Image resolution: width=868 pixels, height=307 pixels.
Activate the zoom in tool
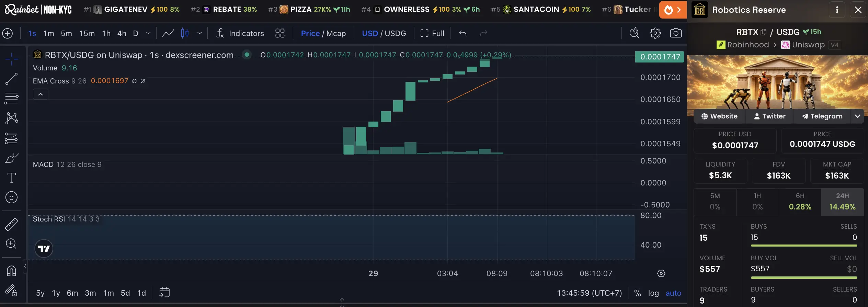coord(12,243)
